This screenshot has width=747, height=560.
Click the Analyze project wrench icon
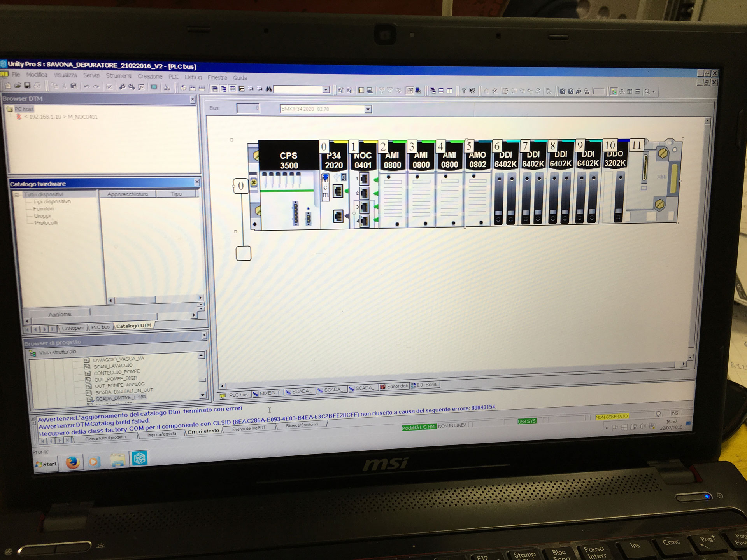tap(122, 87)
